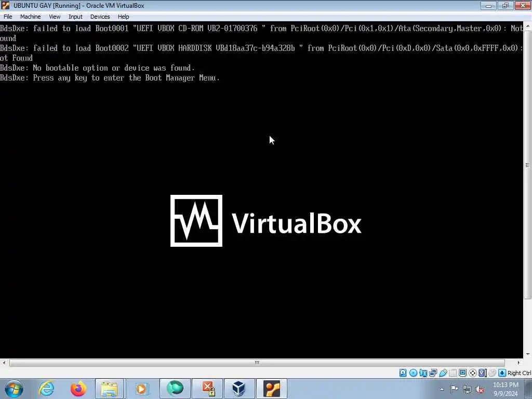
Task: Click the mouse integration status icon
Action: 493,373
